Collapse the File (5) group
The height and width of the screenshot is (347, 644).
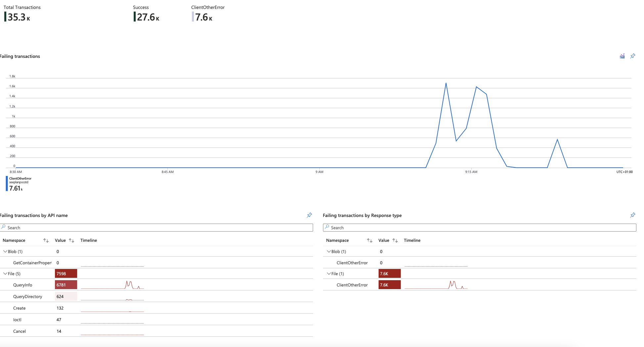coord(5,274)
